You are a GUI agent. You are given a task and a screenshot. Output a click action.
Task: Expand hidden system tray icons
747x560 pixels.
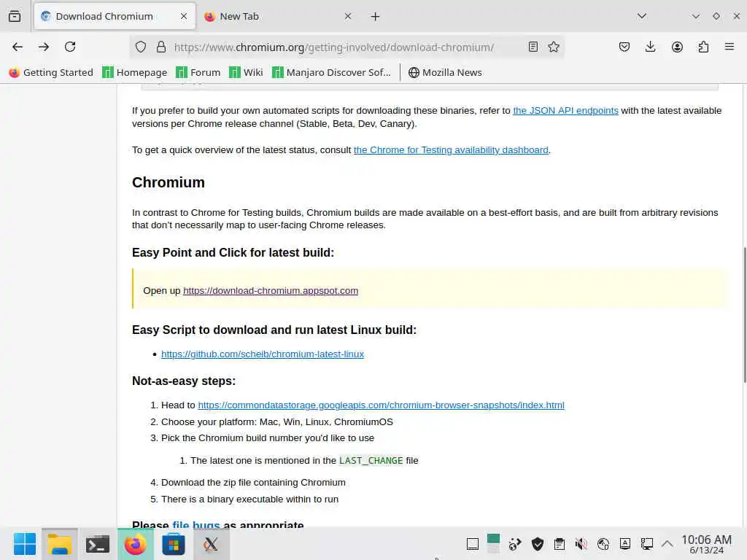pos(667,544)
